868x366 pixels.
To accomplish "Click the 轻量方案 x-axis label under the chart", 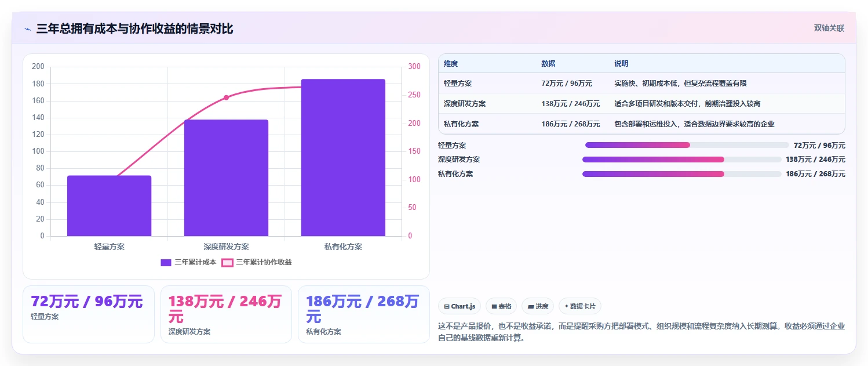I will [x=110, y=247].
